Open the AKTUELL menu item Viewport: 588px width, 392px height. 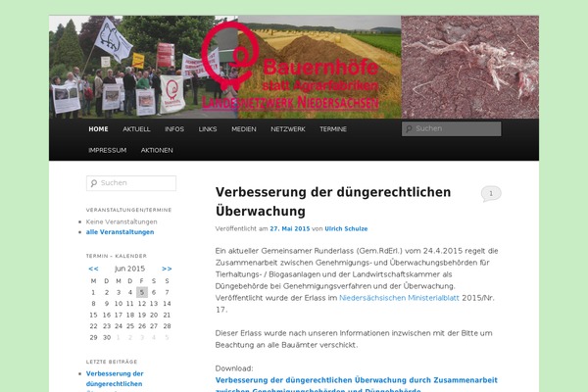tap(136, 129)
